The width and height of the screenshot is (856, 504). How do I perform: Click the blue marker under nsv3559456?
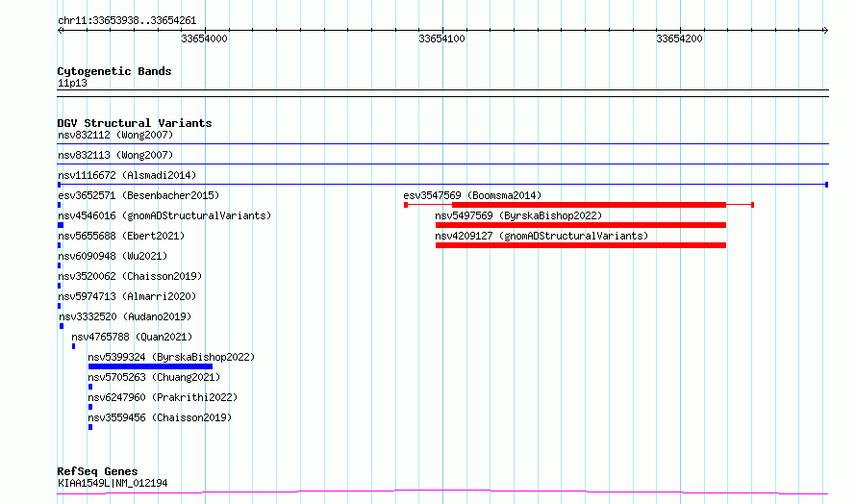(x=90, y=427)
